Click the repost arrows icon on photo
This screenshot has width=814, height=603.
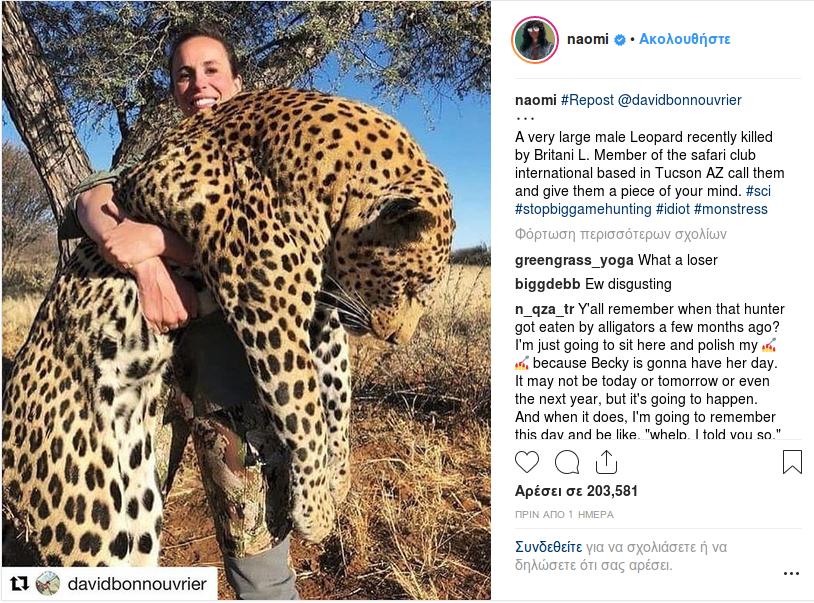[18, 583]
